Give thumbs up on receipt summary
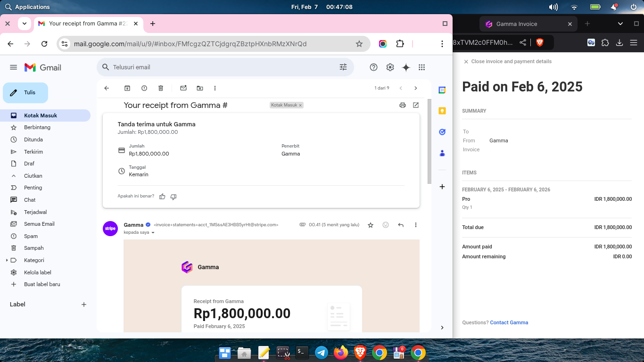This screenshot has width=644, height=362. click(162, 197)
